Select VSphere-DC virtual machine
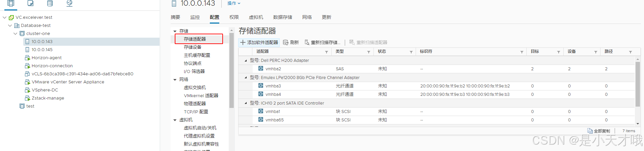The height and width of the screenshot is (151, 644). tap(45, 90)
